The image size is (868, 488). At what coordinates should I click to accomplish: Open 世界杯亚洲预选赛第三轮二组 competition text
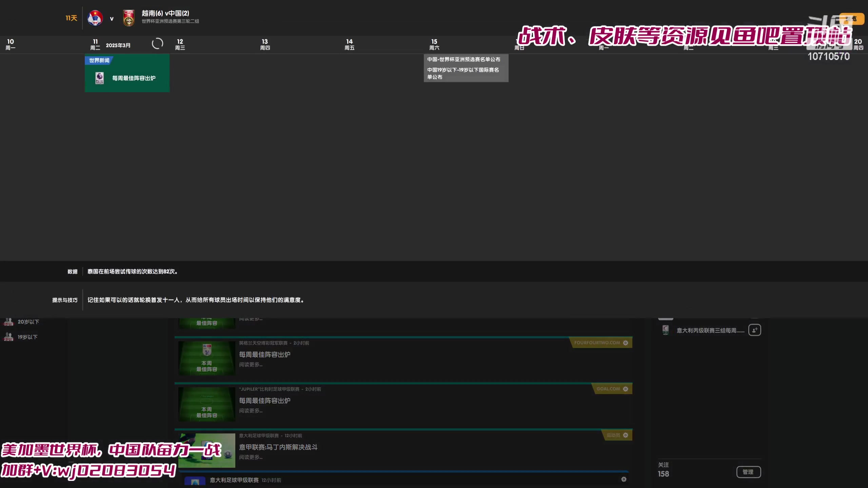[x=170, y=21]
